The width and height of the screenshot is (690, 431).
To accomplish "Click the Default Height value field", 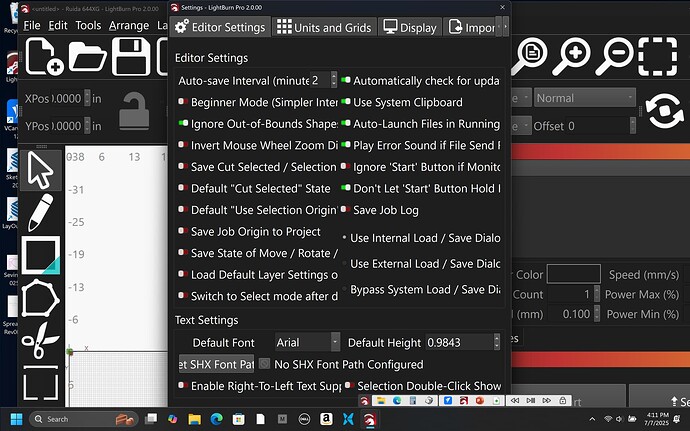I will (459, 342).
